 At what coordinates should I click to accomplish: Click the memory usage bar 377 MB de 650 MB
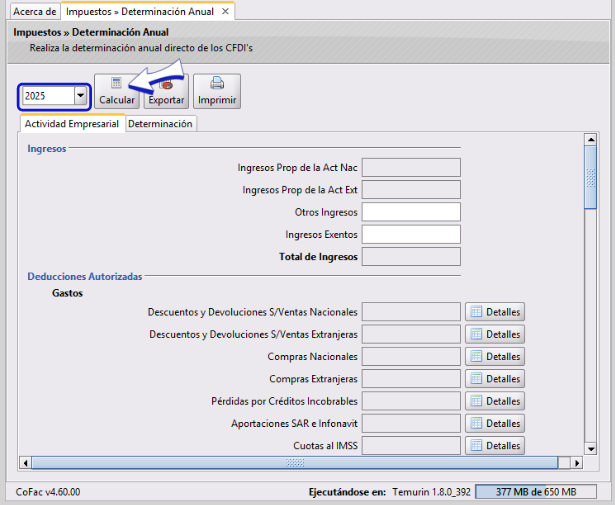click(x=536, y=492)
